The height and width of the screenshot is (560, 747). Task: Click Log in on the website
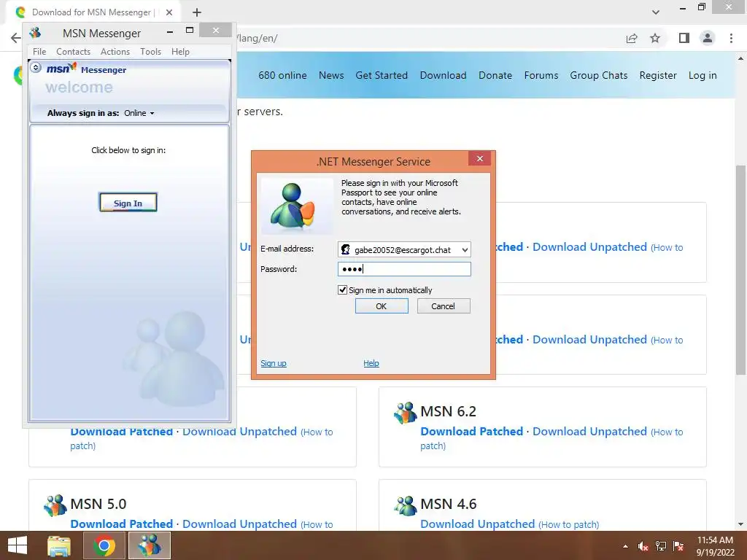coord(703,75)
